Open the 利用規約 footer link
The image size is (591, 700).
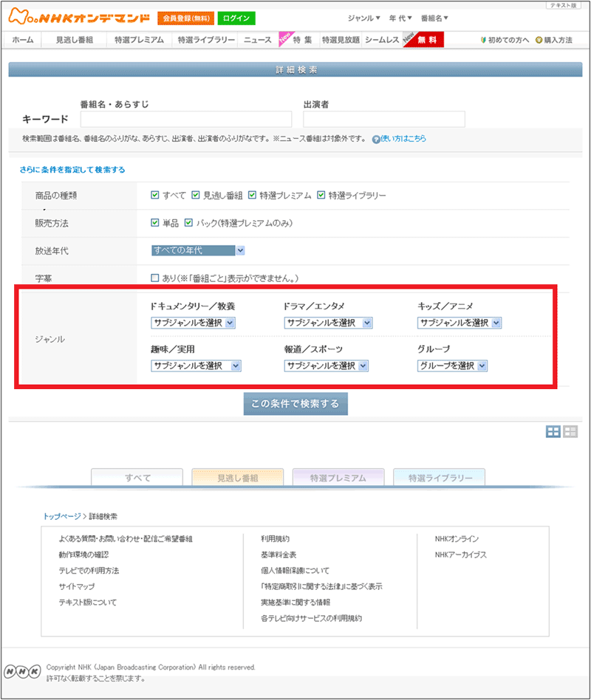point(275,539)
